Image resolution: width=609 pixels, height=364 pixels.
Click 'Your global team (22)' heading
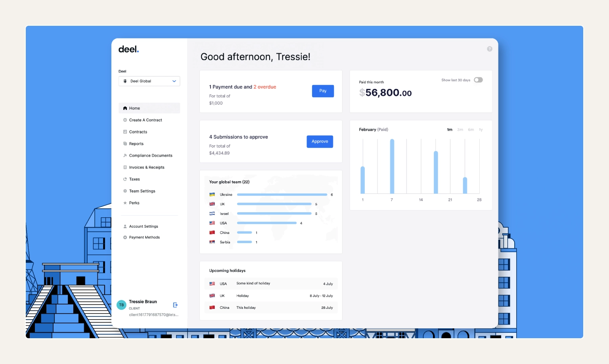click(x=229, y=182)
